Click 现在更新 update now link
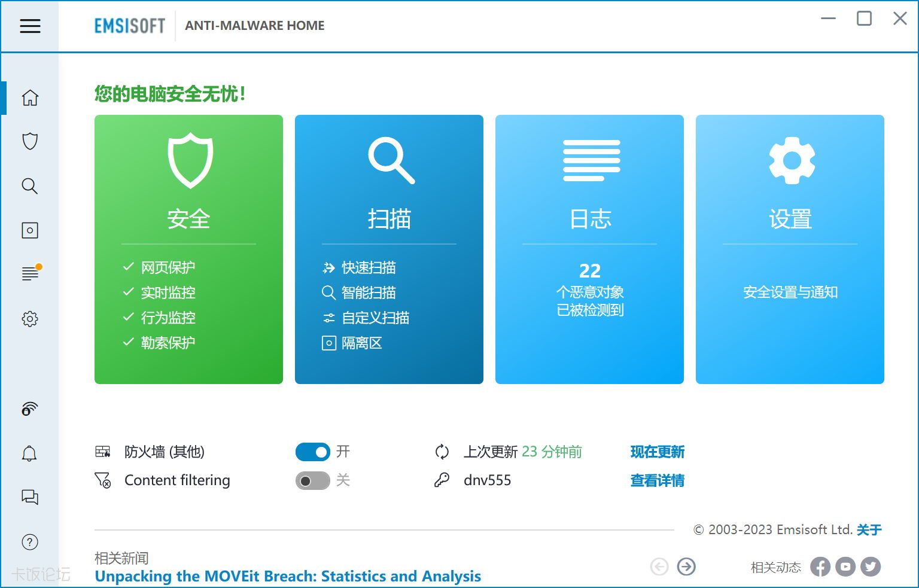The height and width of the screenshot is (588, 919). [x=657, y=452]
